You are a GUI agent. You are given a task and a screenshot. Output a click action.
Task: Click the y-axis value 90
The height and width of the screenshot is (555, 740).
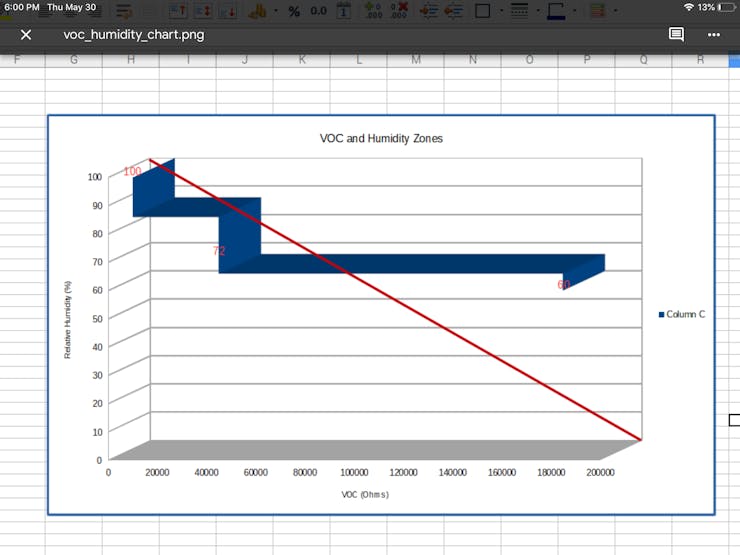(x=97, y=205)
